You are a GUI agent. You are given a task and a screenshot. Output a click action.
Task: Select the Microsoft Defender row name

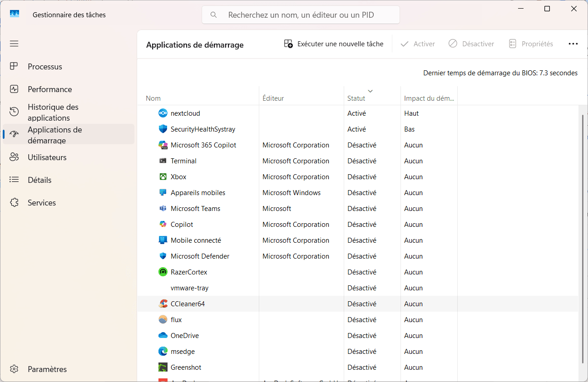click(x=200, y=256)
